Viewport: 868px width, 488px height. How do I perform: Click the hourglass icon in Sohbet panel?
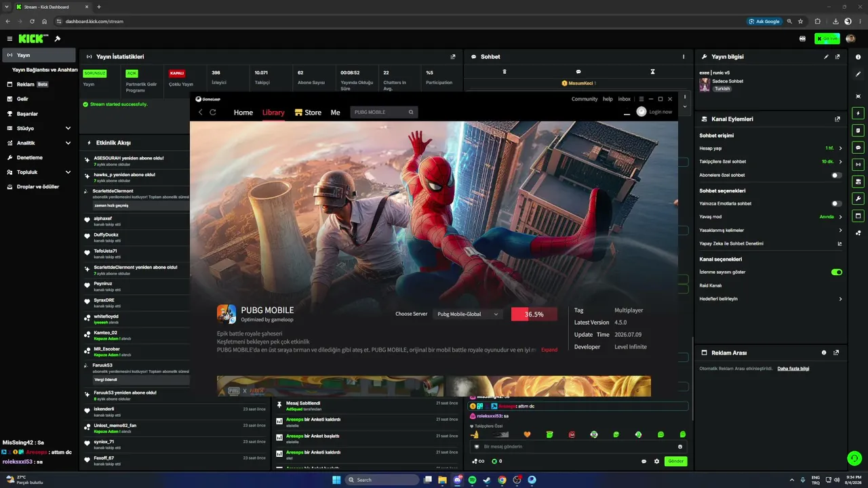652,71
